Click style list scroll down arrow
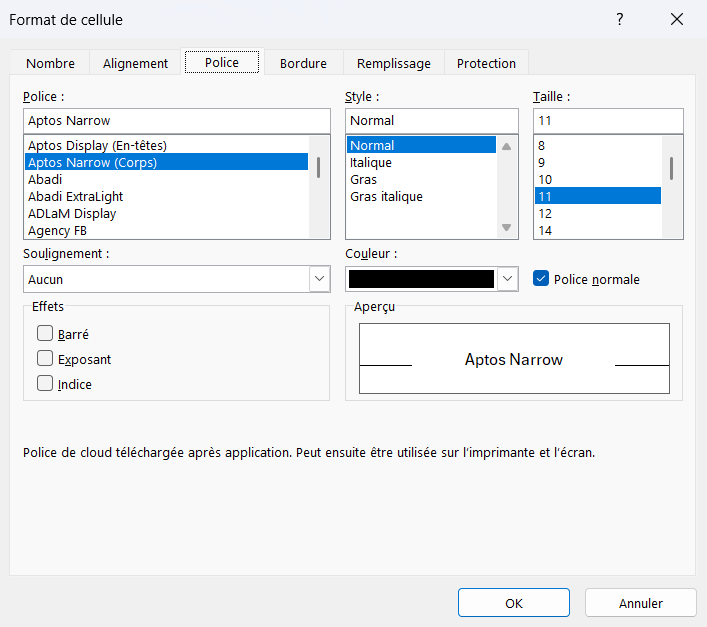Screen dimensions: 707x627 [x=506, y=227]
